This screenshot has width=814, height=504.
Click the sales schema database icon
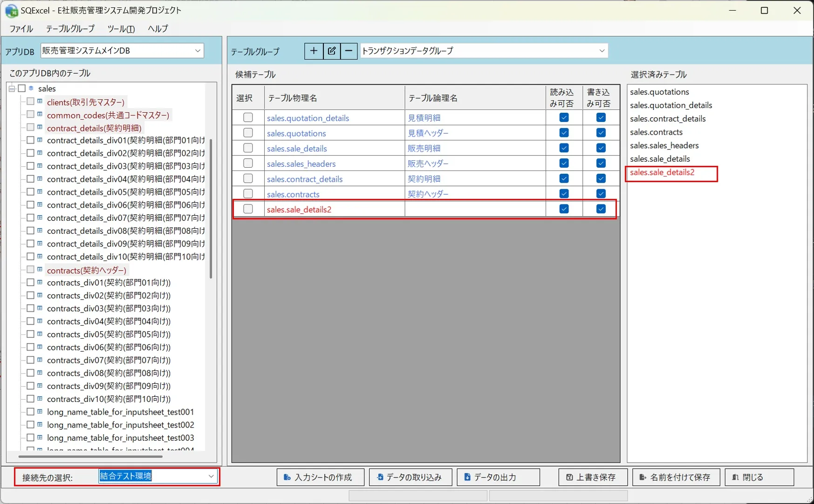pyautogui.click(x=31, y=88)
